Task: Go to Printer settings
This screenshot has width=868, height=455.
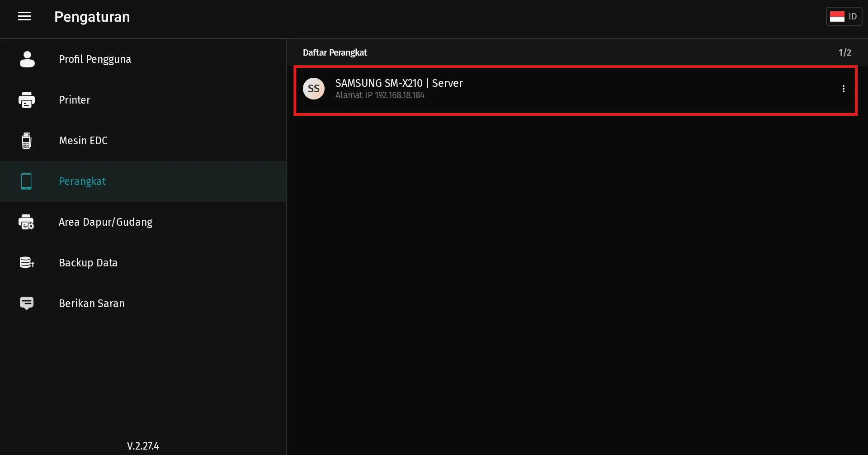Action: pos(75,100)
